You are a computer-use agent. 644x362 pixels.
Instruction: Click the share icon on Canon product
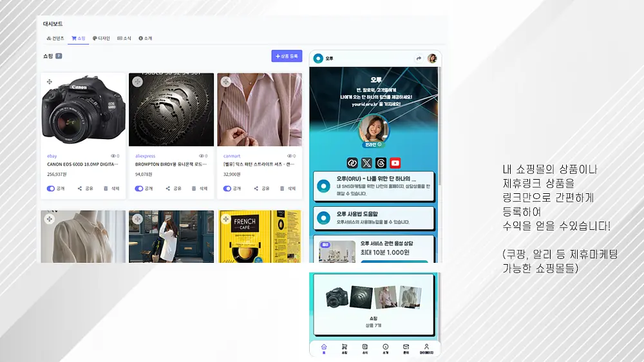point(80,189)
